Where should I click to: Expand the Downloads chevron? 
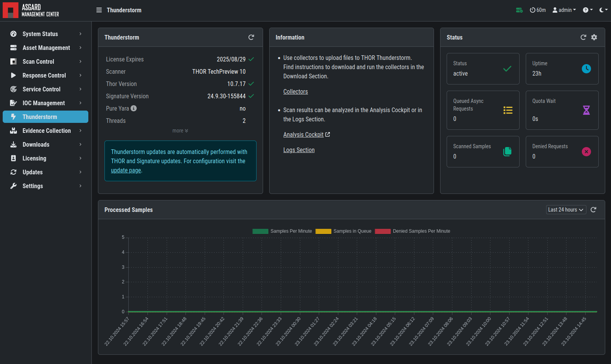[80, 144]
